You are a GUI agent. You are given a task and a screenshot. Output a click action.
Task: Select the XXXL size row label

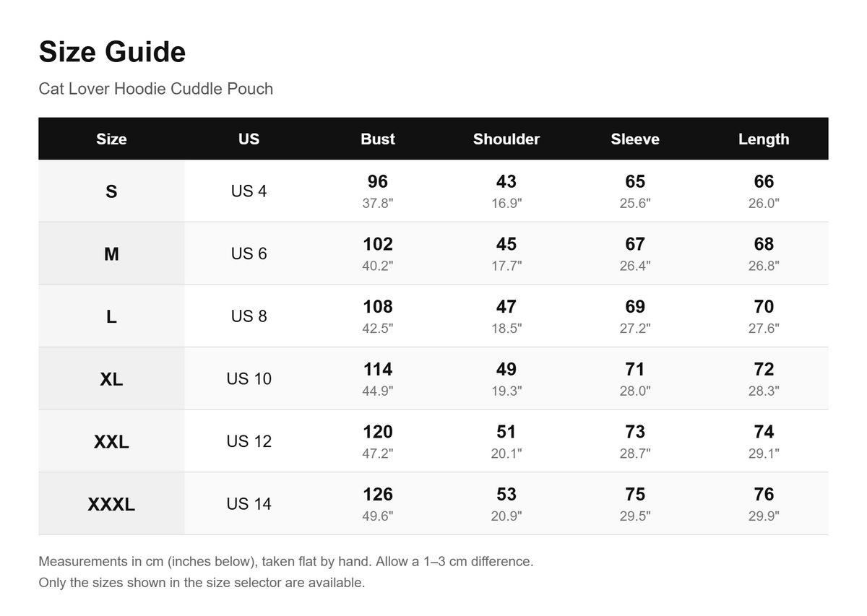click(111, 504)
